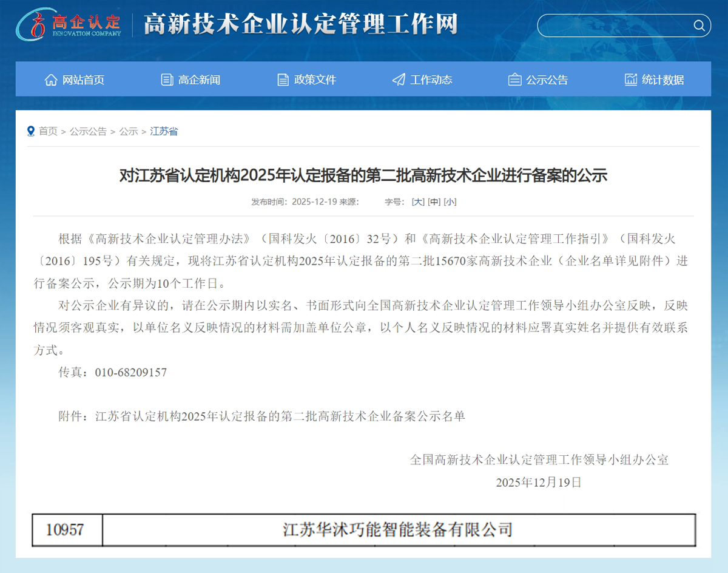Viewport: 728px width, 573px height.
Task: Click the location pin breadcrumb icon
Action: tap(31, 131)
